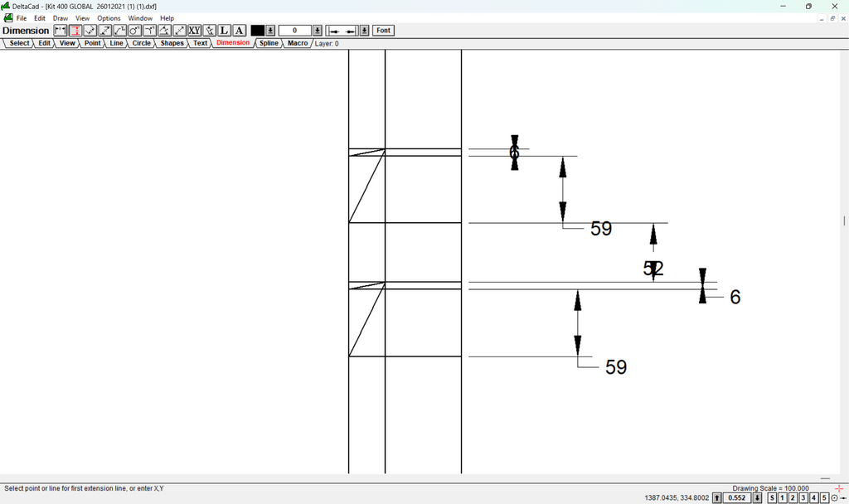Image resolution: width=849 pixels, height=504 pixels.
Task: Click the zoom value field 0.552
Action: coord(737,498)
